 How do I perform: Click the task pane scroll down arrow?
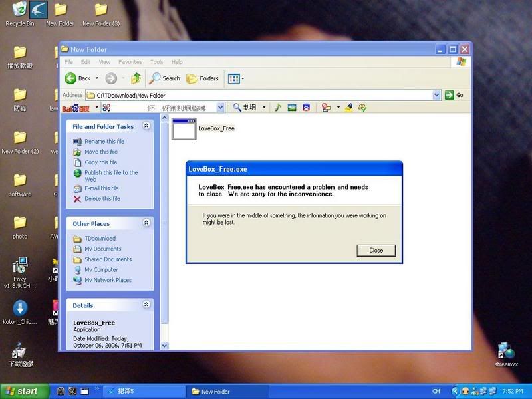[x=164, y=346]
